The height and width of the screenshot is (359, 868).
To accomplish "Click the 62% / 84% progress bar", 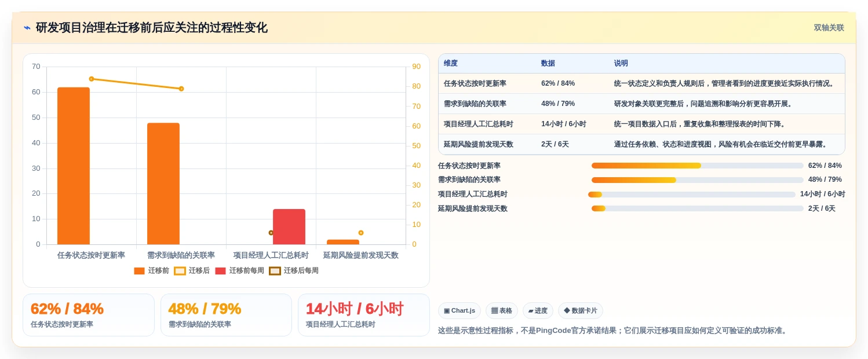I will [x=698, y=166].
